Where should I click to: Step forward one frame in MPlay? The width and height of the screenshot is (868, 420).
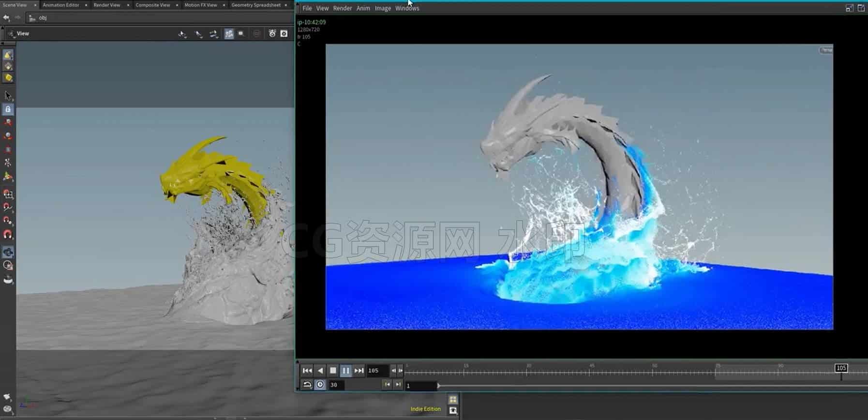click(400, 371)
